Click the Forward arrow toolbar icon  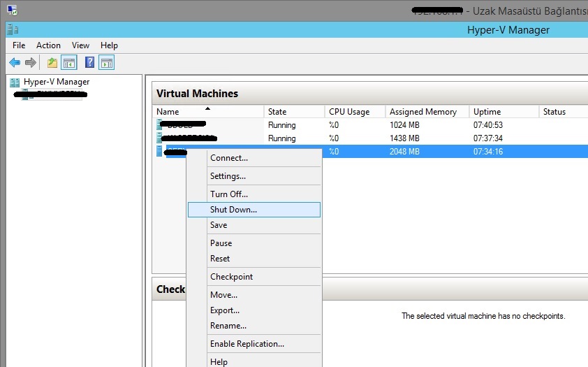[30, 62]
